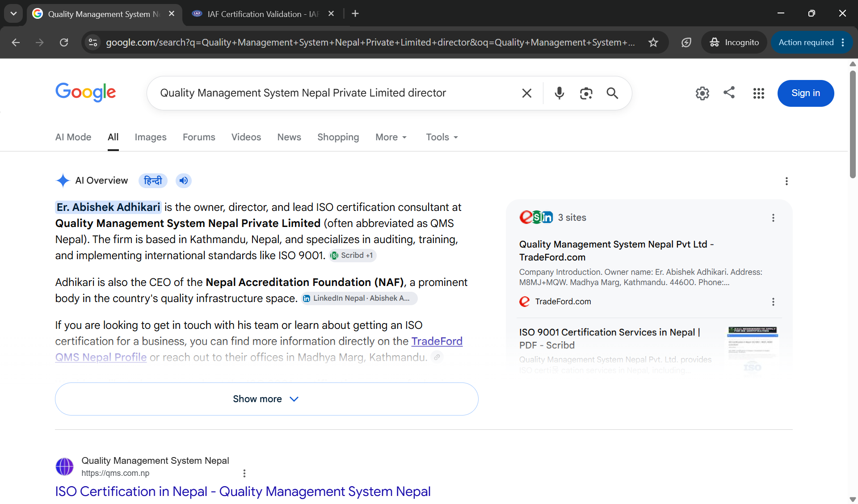Open the Incognito indicator
The width and height of the screenshot is (858, 504).
point(734,42)
